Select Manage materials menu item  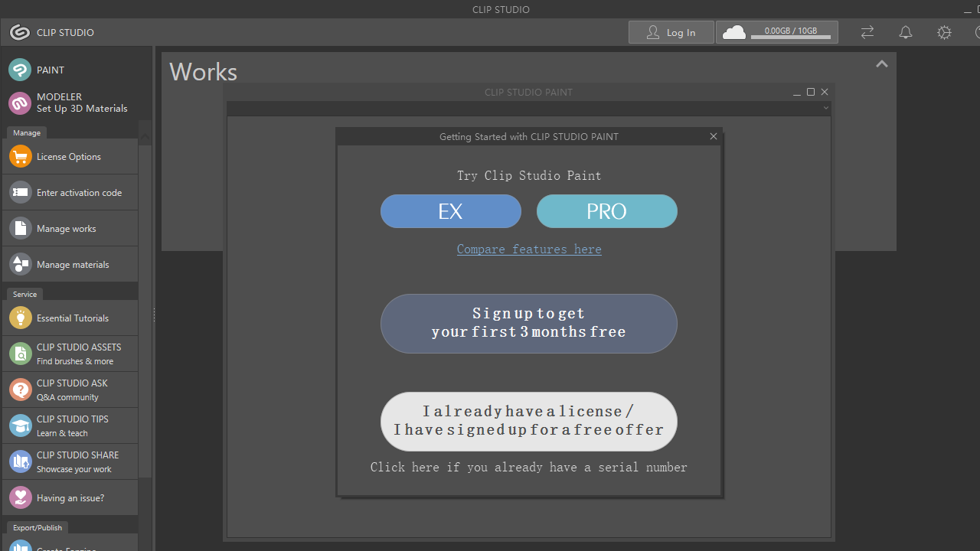coord(70,265)
